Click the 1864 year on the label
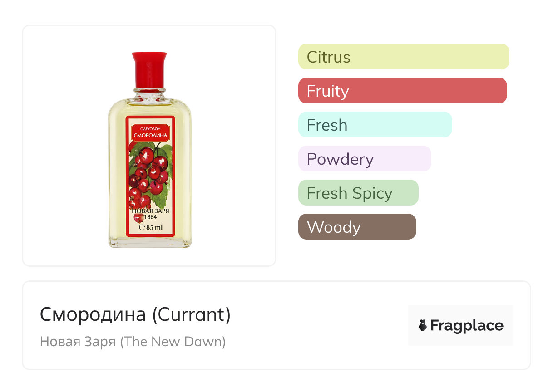The image size is (553, 392). coord(150,217)
